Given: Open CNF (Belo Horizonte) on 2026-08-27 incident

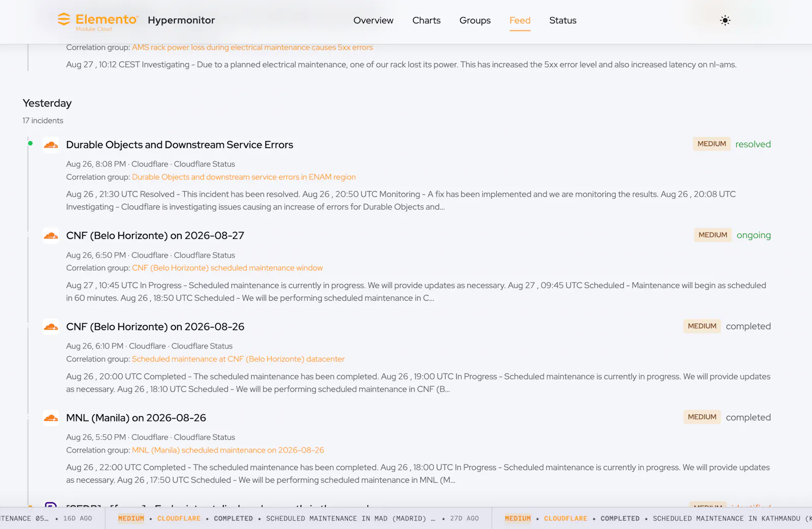Looking at the screenshot, I should coord(155,235).
